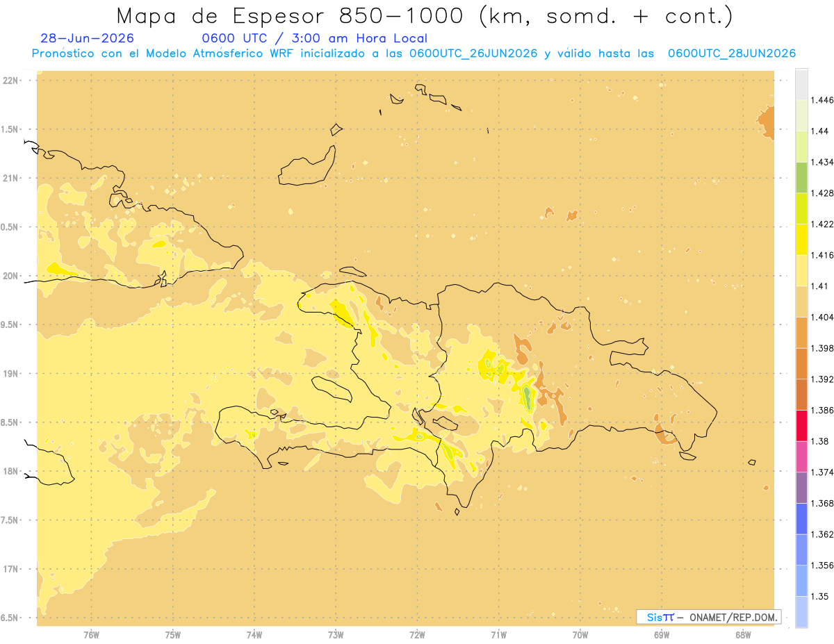Click the latitude label '22N'

10,81
